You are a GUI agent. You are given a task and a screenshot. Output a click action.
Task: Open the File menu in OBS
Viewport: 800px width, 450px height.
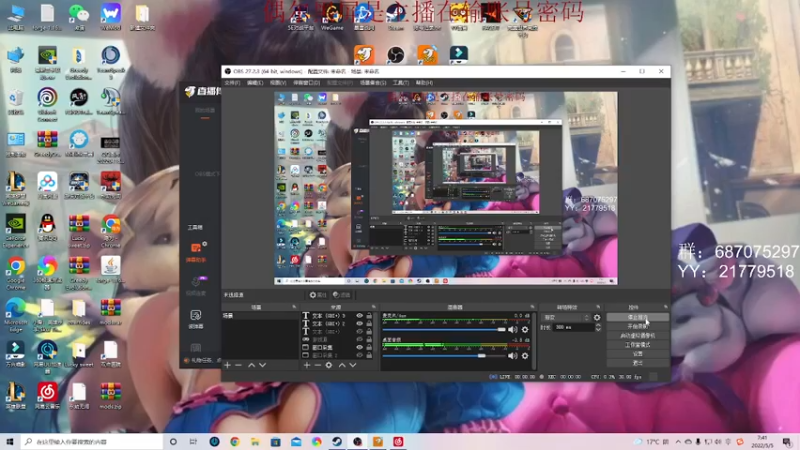tap(233, 83)
